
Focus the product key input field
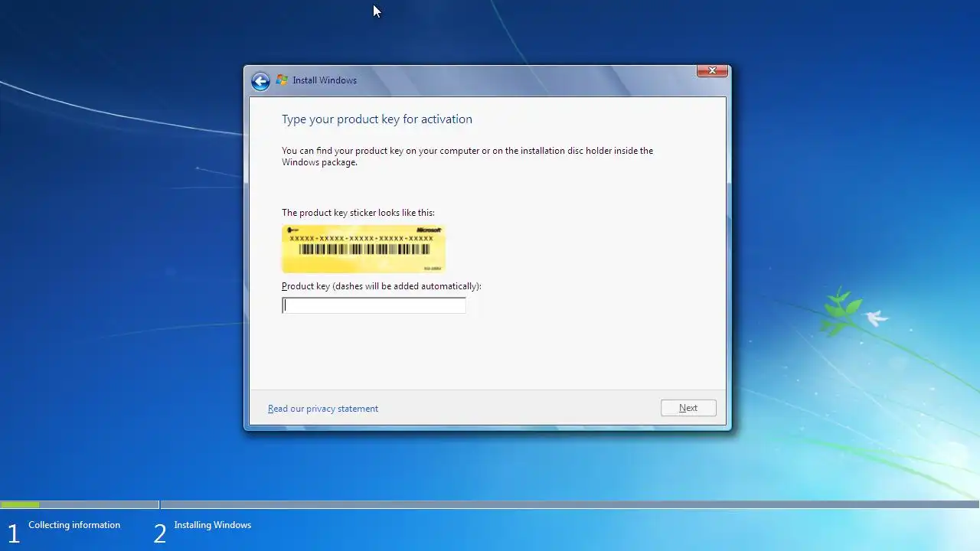click(x=374, y=305)
